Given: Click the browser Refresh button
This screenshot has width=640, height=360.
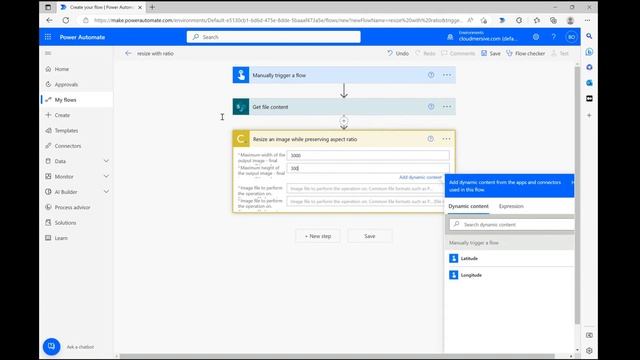Looking at the screenshot, I should (x=66, y=20).
